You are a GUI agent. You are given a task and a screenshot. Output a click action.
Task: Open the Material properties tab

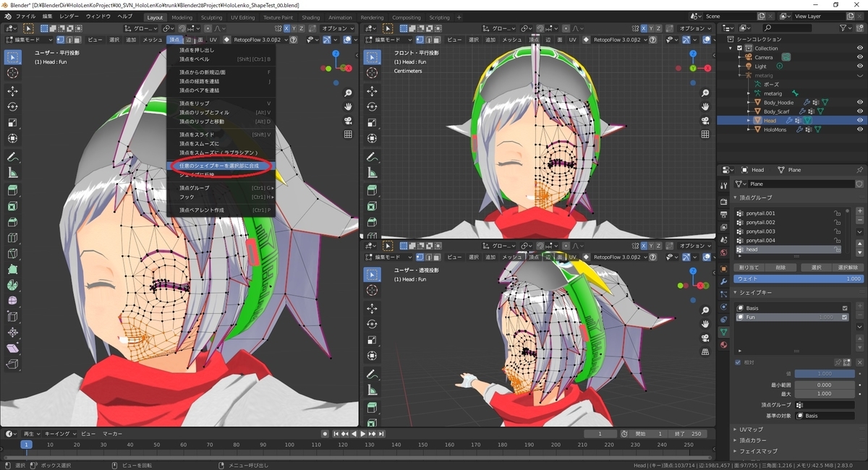pos(724,345)
